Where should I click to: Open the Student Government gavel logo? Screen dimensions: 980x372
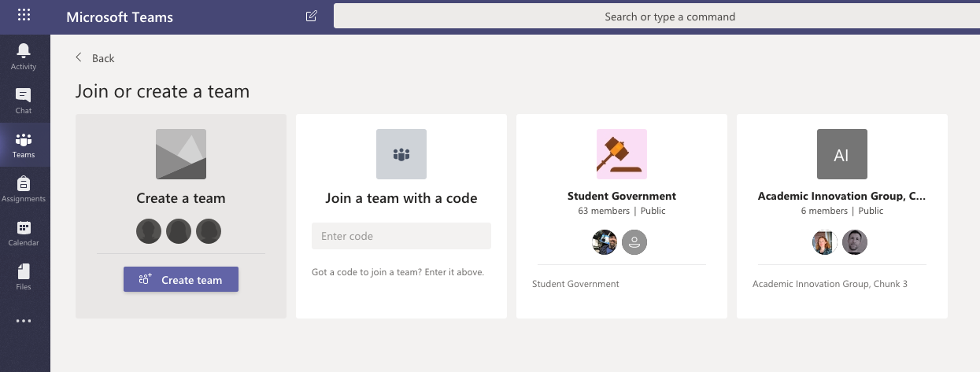point(622,154)
